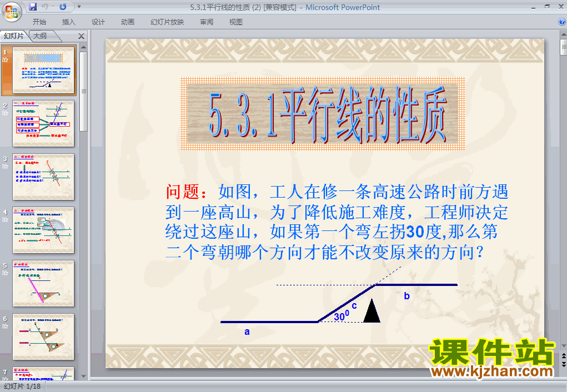567x392 pixels.
Task: Click the 幻灯片 1/18 status indicator
Action: point(22,386)
